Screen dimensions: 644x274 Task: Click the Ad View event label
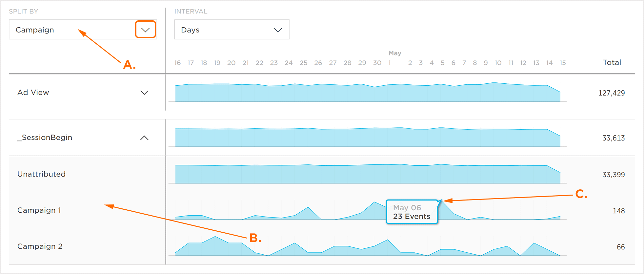point(33,93)
